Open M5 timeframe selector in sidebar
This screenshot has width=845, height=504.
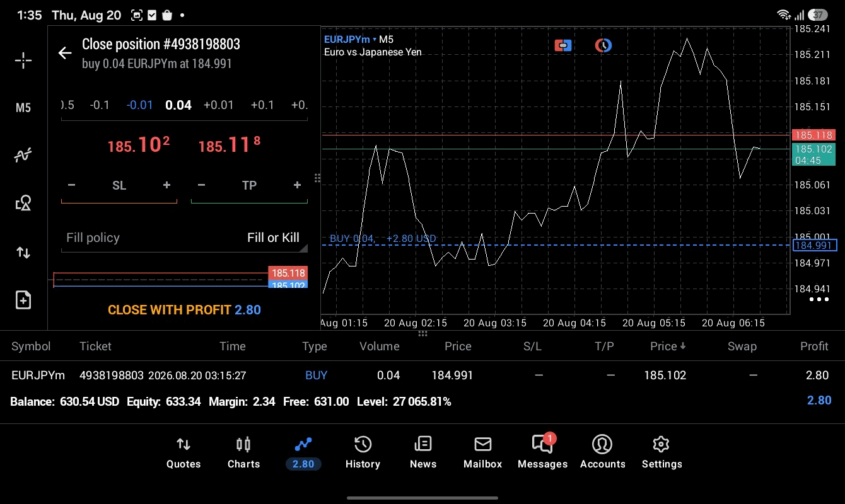pyautogui.click(x=23, y=108)
